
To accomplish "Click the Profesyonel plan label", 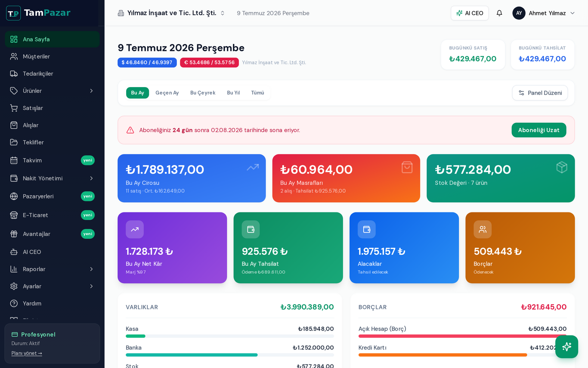I will coord(38,334).
